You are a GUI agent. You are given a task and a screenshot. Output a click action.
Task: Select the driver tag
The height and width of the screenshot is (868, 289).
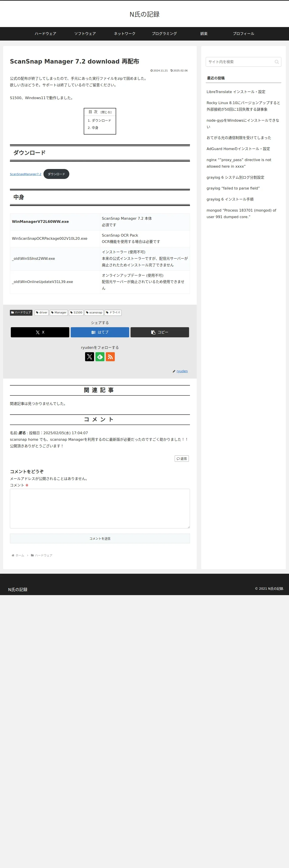click(42, 313)
